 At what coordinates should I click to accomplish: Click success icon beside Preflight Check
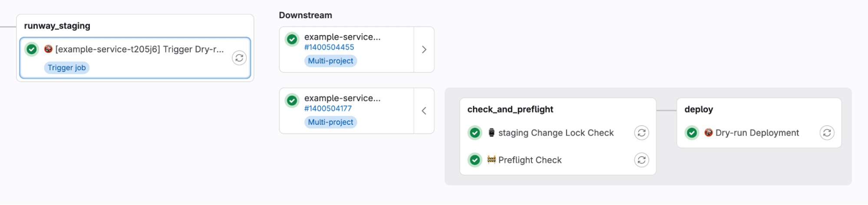[x=475, y=160]
